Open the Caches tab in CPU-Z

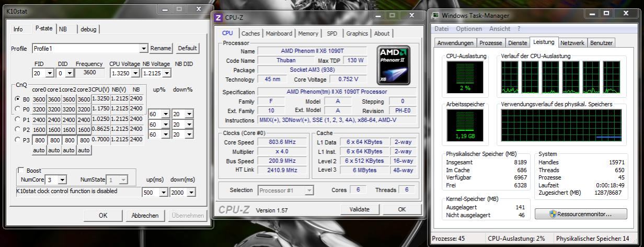pos(250,33)
